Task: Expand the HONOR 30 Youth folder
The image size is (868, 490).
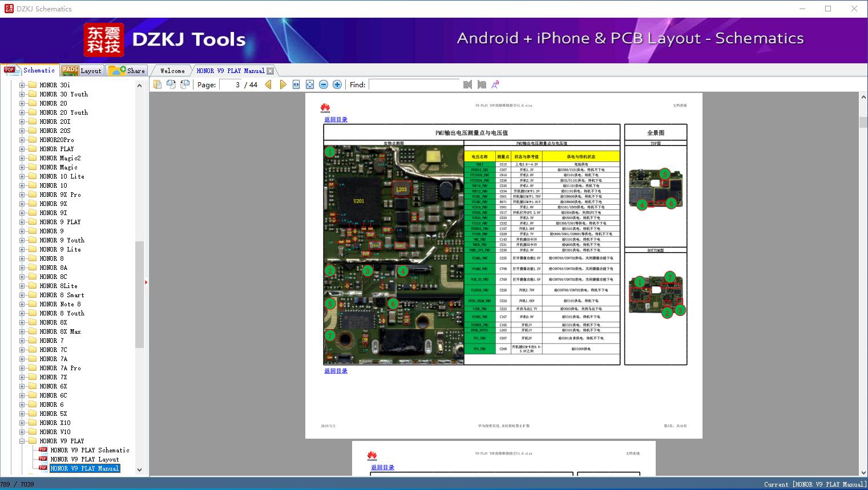Action: 22,94
